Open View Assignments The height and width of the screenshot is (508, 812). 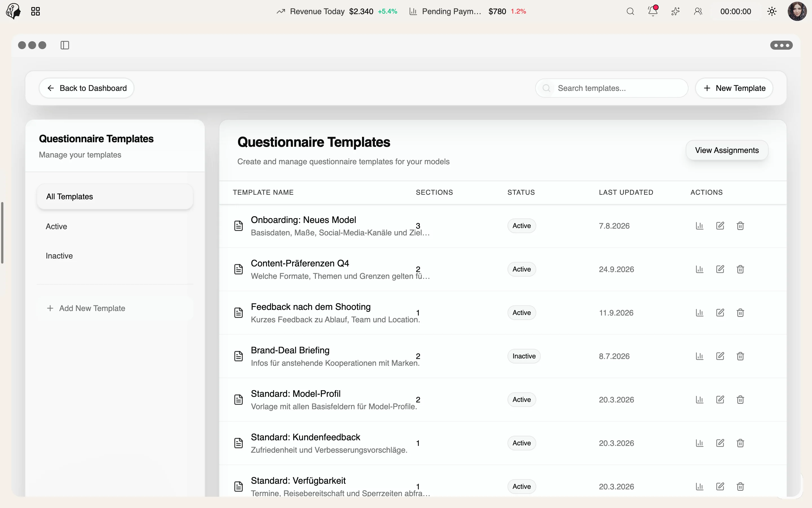[727, 150]
